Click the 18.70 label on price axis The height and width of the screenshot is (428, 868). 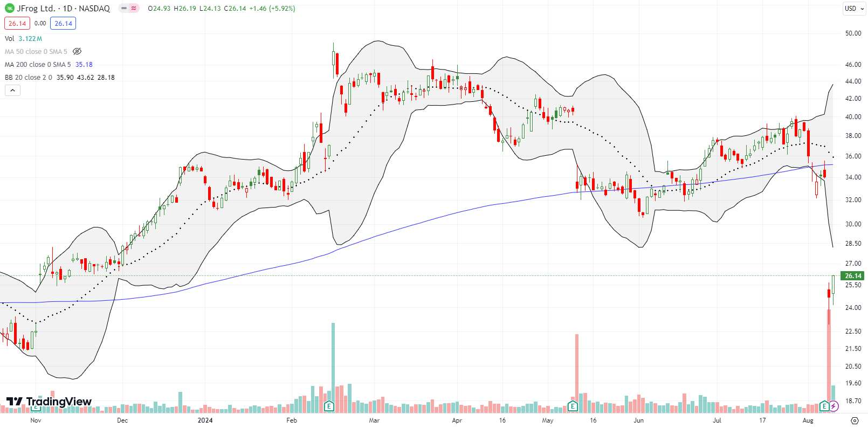click(x=853, y=401)
